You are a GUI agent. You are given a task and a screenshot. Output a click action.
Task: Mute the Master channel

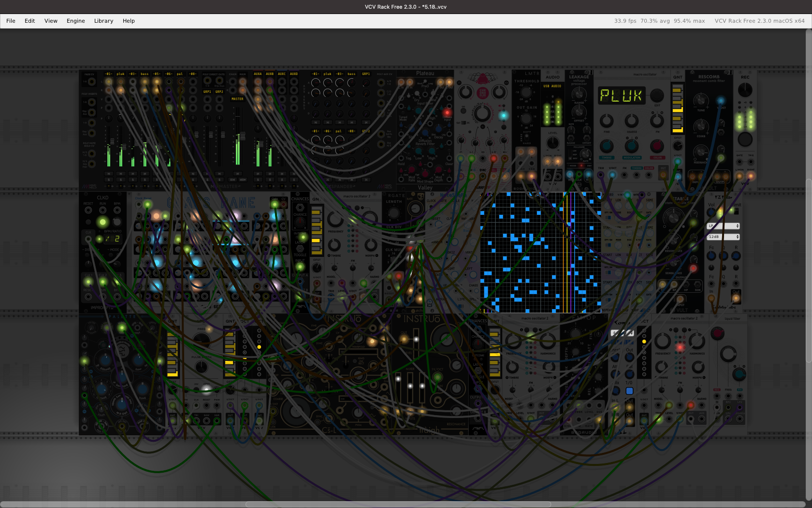pos(237,173)
